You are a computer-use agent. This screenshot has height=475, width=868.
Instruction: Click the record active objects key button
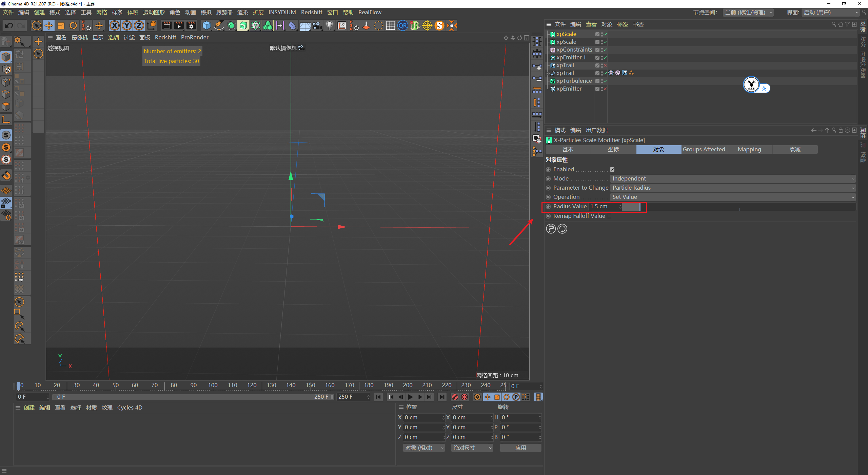click(455, 397)
